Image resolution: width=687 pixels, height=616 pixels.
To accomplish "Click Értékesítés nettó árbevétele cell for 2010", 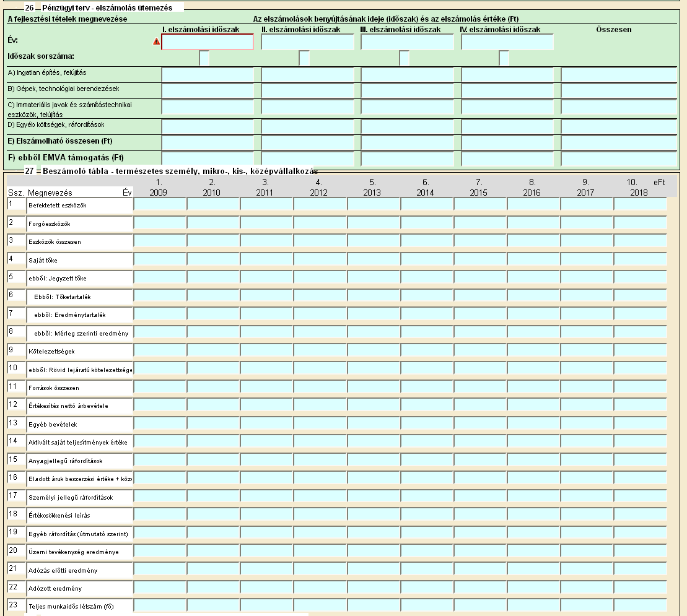I will [213, 405].
